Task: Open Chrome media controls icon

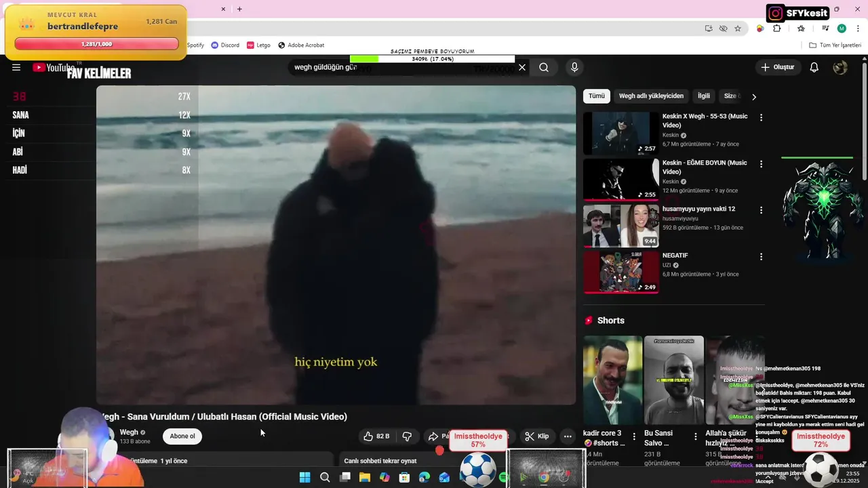Action: tap(825, 28)
